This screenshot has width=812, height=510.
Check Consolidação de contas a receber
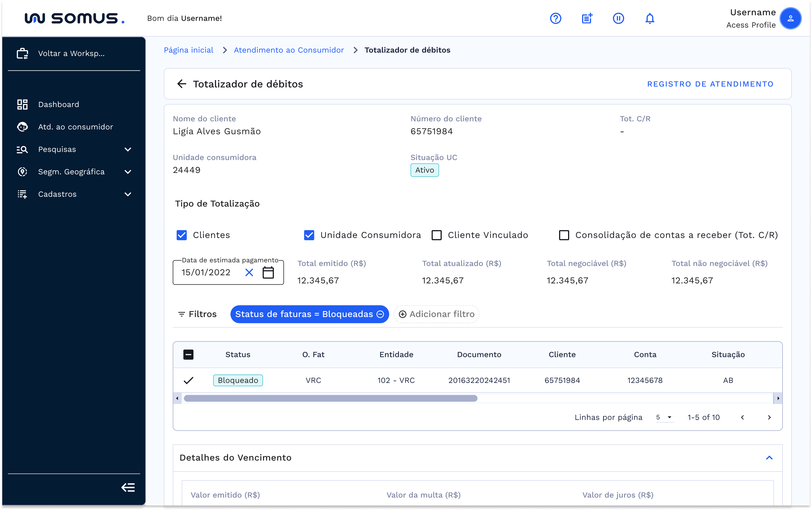[564, 235]
